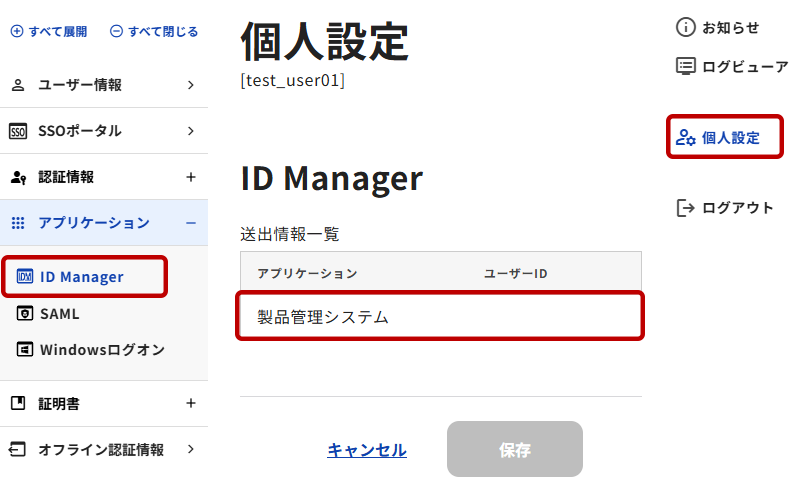Expand 証明書 section with plus sign
Viewport: 789px width, 483px height.
click(191, 404)
